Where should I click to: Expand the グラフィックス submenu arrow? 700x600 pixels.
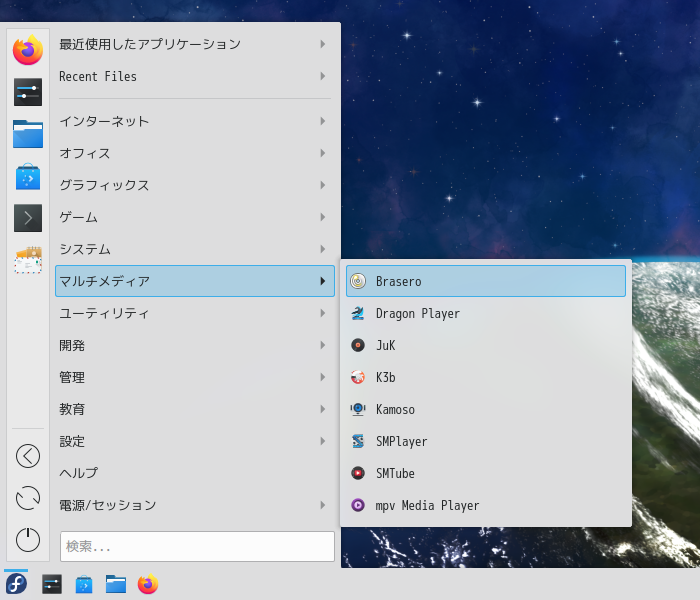(x=323, y=185)
